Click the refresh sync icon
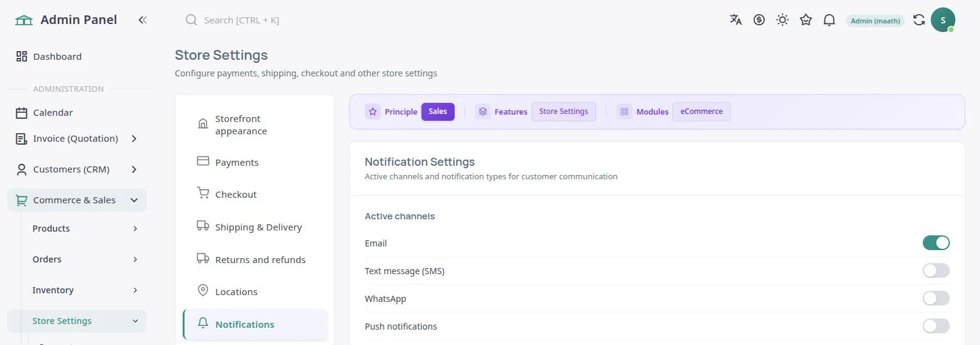This screenshot has height=345, width=980. click(919, 20)
